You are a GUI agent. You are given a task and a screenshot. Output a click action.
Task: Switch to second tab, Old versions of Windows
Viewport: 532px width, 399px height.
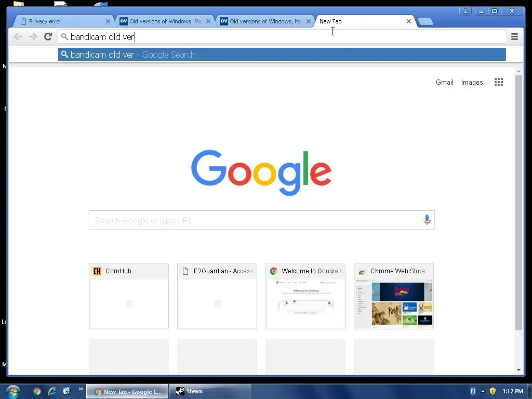[165, 21]
